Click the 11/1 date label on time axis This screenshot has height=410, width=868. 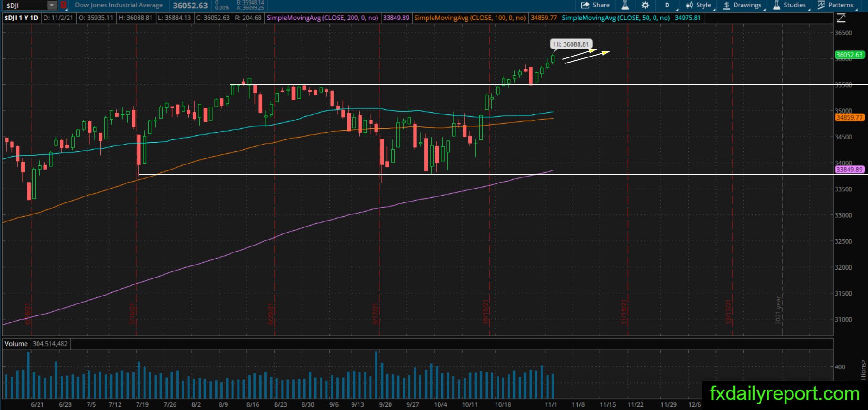(551, 404)
